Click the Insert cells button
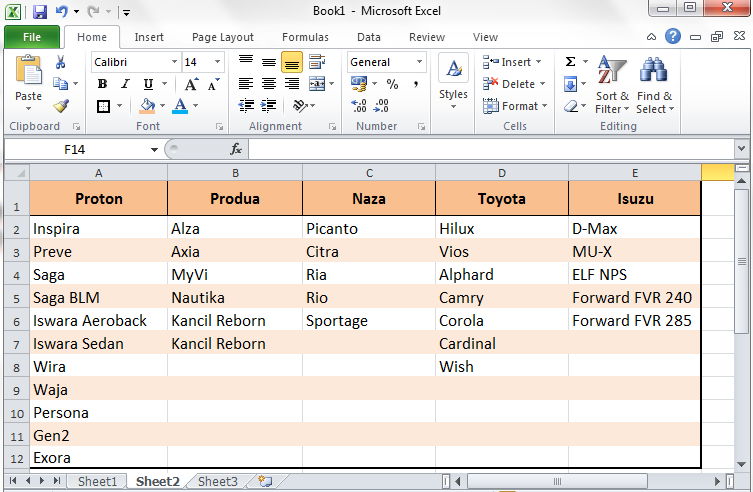Image resolution: width=753 pixels, height=492 pixels. 512,62
